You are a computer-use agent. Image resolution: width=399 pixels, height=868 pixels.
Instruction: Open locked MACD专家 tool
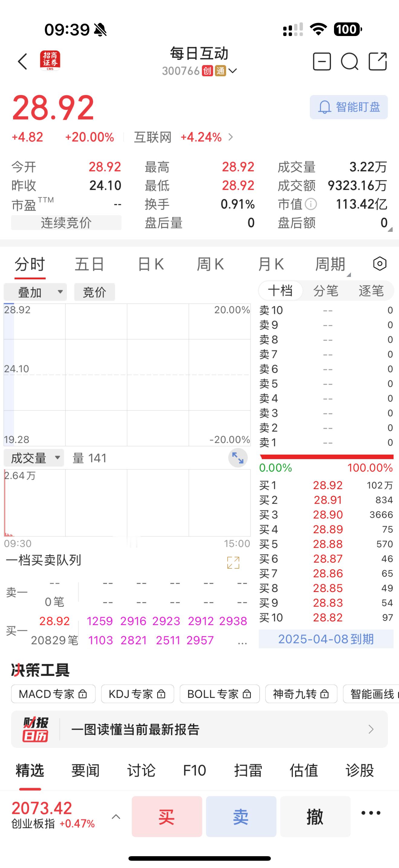pyautogui.click(x=53, y=694)
